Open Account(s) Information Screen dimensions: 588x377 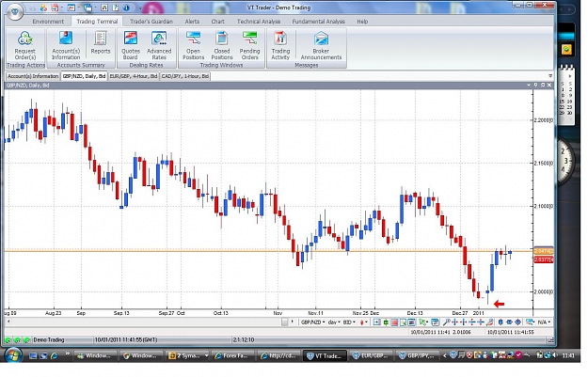pyautogui.click(x=66, y=46)
